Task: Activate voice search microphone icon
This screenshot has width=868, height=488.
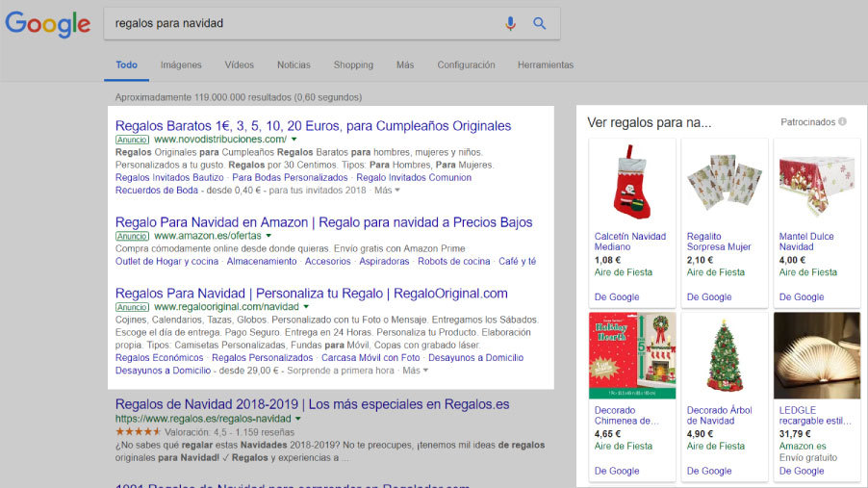Action: pyautogui.click(x=511, y=23)
